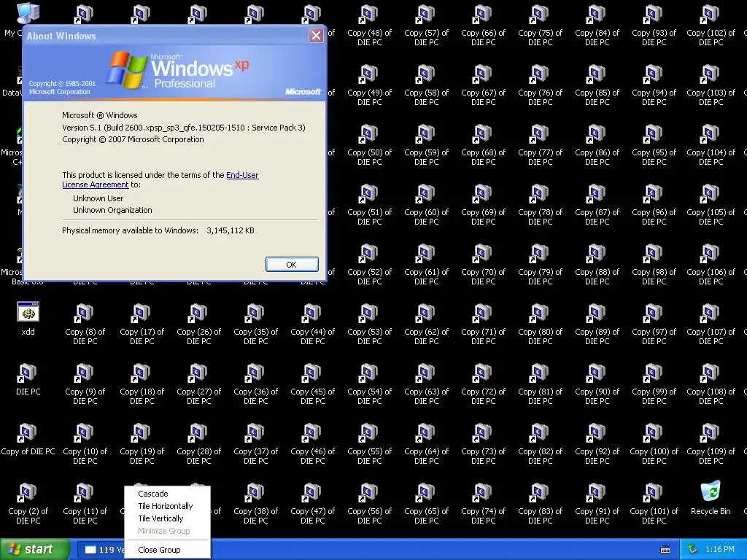Click OK in About Windows dialog
The image size is (747, 560).
(x=292, y=264)
